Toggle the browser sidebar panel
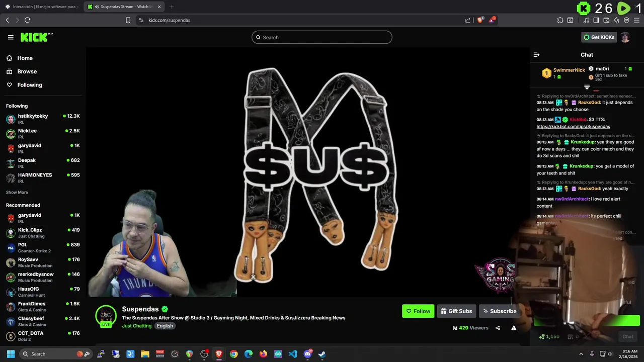Image resolution: width=644 pixels, height=362 pixels. tap(596, 20)
